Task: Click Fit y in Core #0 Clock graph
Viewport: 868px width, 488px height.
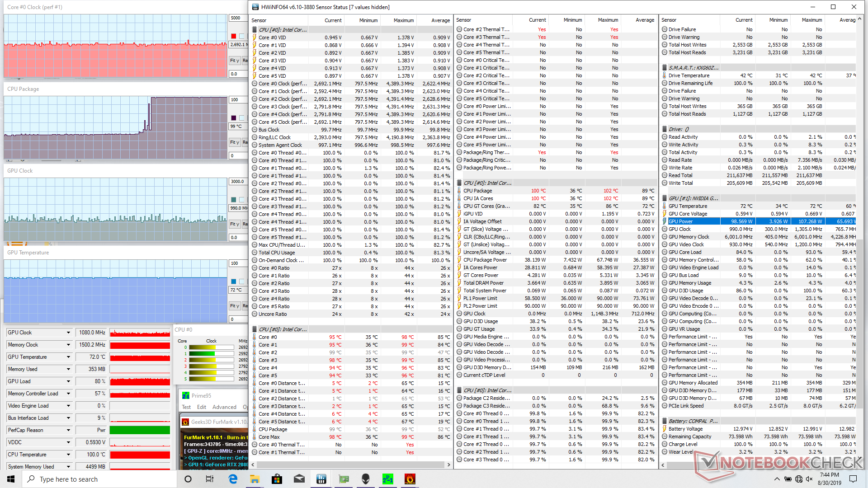Action: pos(235,60)
